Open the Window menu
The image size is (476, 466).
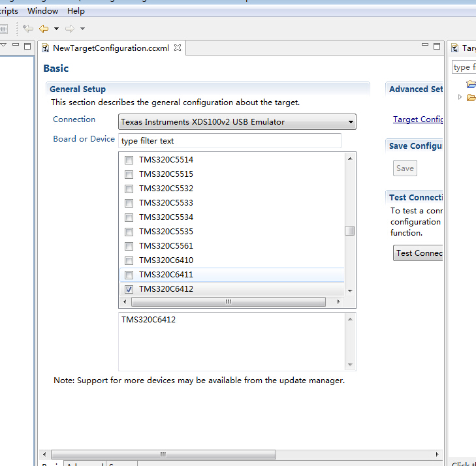[43, 11]
